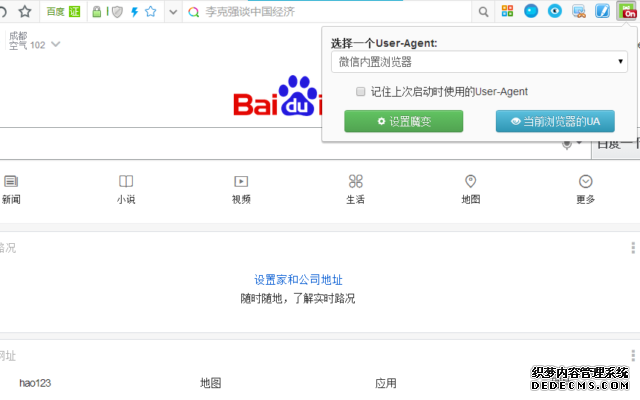
Task: Click the blue eye extension icon
Action: point(555,11)
